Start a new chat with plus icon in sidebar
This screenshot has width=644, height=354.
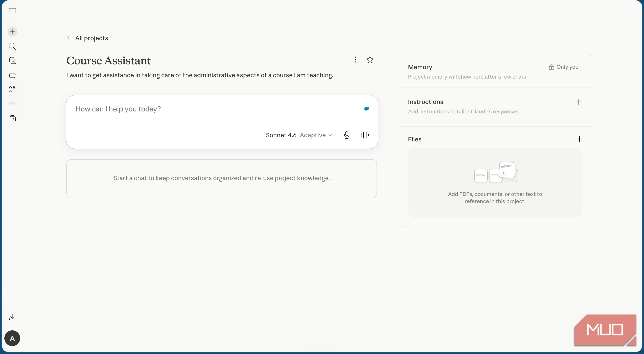click(12, 32)
